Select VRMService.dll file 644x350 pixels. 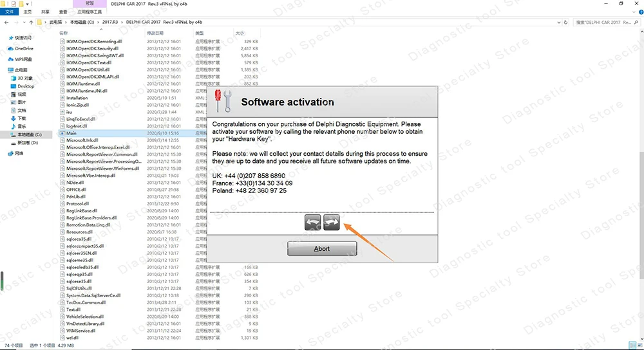tap(80, 331)
